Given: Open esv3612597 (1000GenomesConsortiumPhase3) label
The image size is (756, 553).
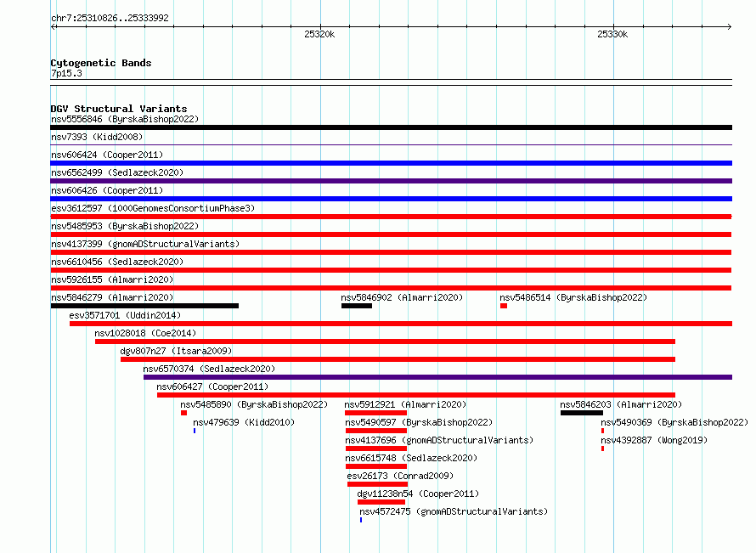Looking at the screenshot, I should pos(153,208).
